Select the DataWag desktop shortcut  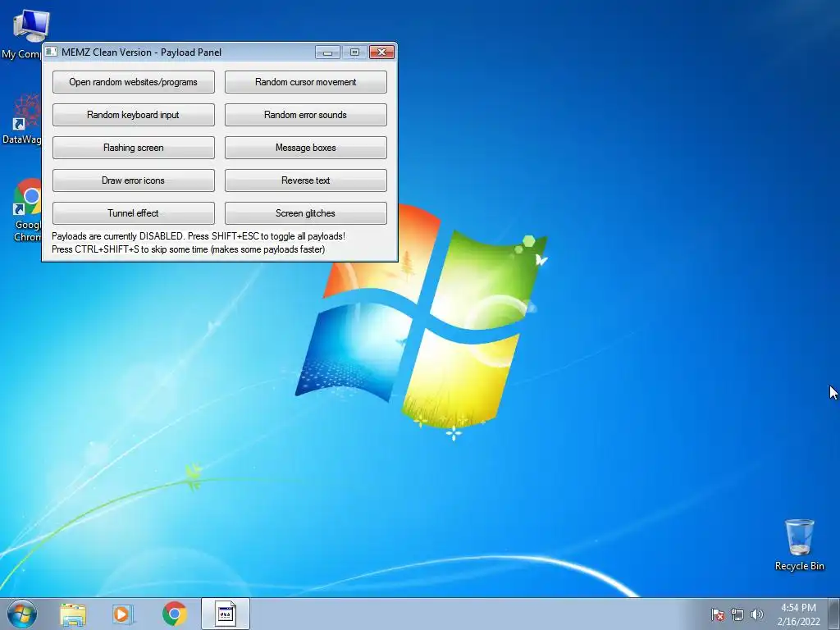tap(21, 119)
